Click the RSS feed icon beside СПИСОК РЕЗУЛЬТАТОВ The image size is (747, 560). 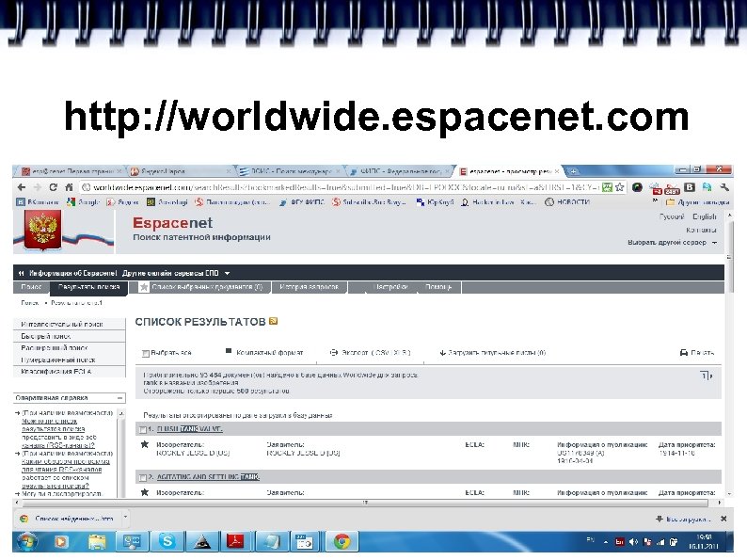tap(274, 321)
